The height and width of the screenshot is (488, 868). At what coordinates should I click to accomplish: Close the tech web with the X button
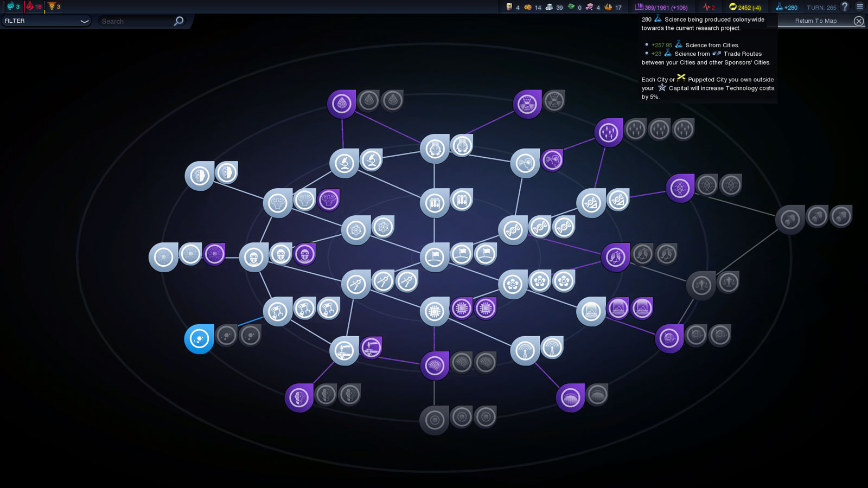(x=859, y=21)
